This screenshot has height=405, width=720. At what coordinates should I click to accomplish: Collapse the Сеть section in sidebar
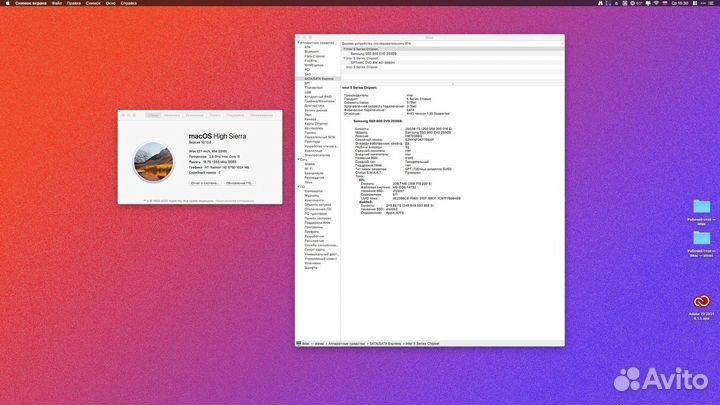[298, 159]
